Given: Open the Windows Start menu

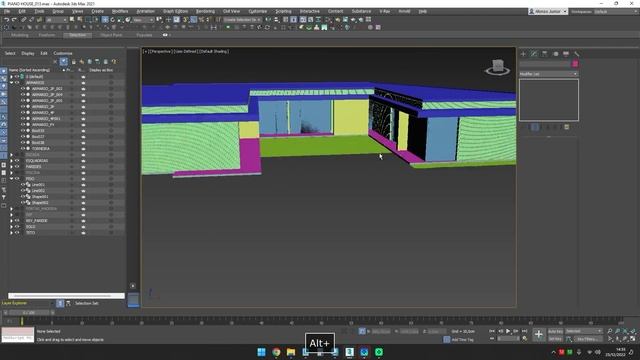Looking at the screenshot, I should 262,352.
